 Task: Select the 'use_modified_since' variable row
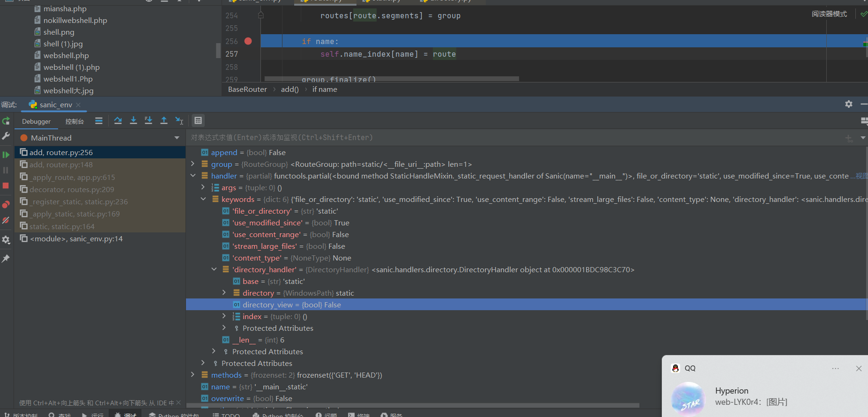[527, 223]
